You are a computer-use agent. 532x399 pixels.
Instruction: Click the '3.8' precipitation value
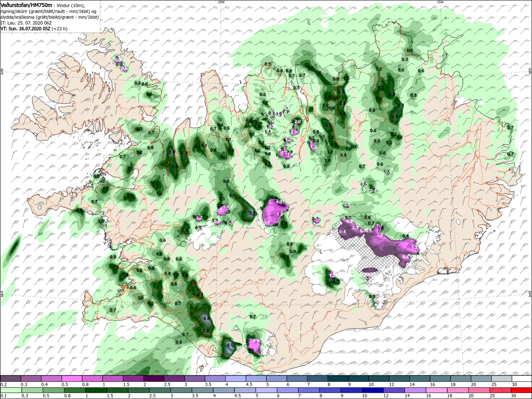coord(252,213)
